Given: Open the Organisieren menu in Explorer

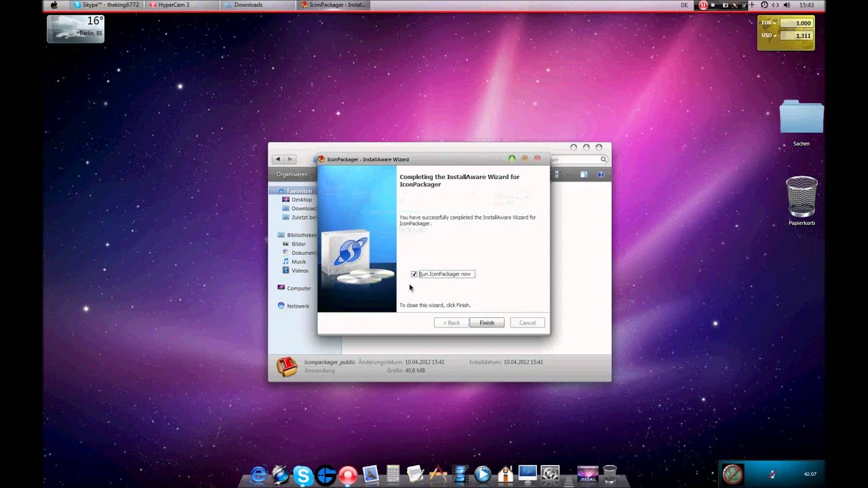Looking at the screenshot, I should pyautogui.click(x=292, y=174).
